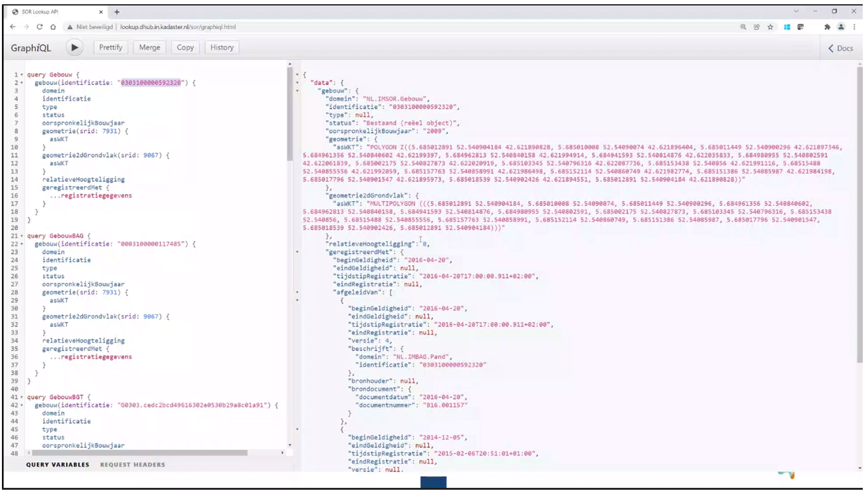Click the "2009" oorspronkelijkBouwjaar value
Viewport: 868px width, 493px height.
coord(434,131)
